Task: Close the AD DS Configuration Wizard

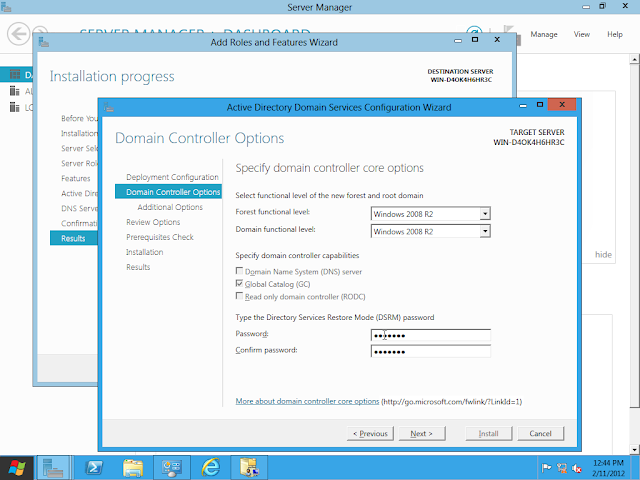Action: (x=562, y=104)
